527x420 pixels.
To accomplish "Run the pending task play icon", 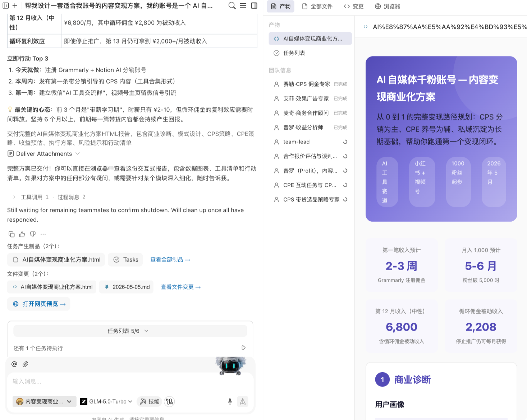I will [243, 348].
